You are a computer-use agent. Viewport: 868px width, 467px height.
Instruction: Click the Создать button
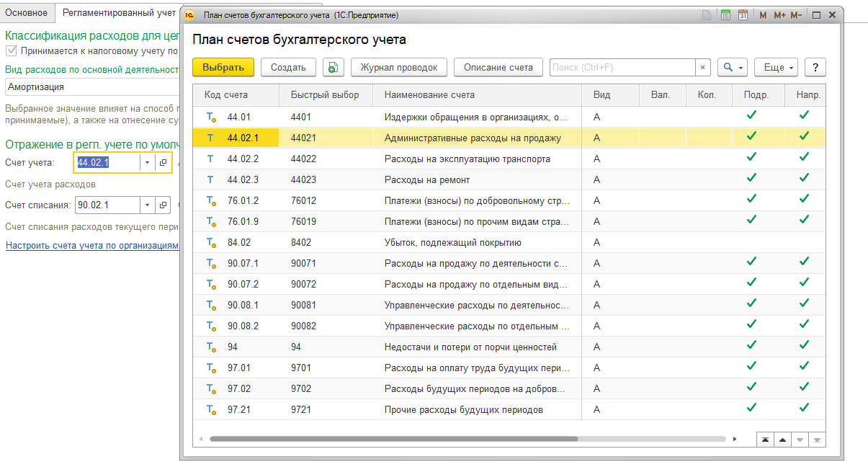coord(288,67)
